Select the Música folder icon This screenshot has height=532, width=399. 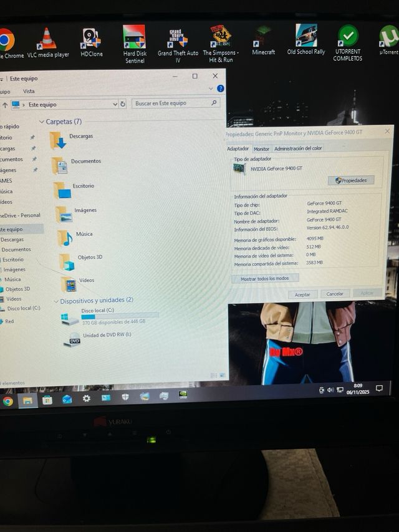[65, 238]
